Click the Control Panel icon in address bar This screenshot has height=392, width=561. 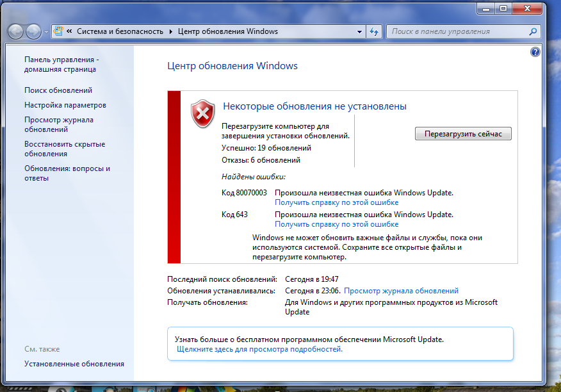coord(58,31)
